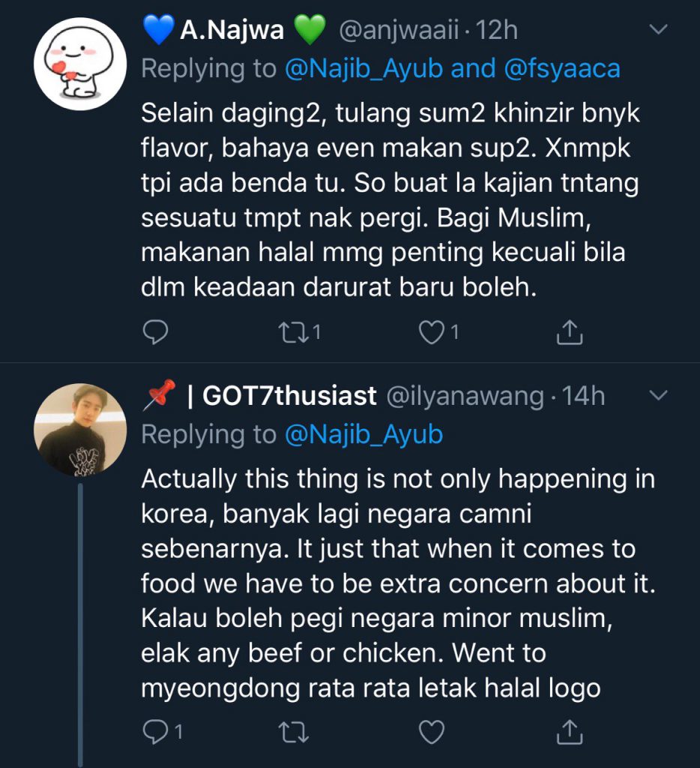Viewport: 700px width, 768px height.
Task: Share A.Najwa's tweet
Action: [570, 332]
